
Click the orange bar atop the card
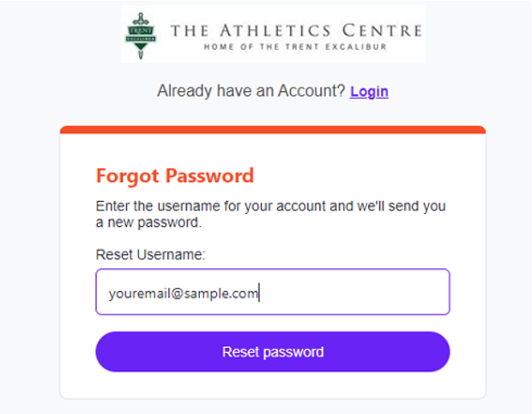click(x=272, y=130)
